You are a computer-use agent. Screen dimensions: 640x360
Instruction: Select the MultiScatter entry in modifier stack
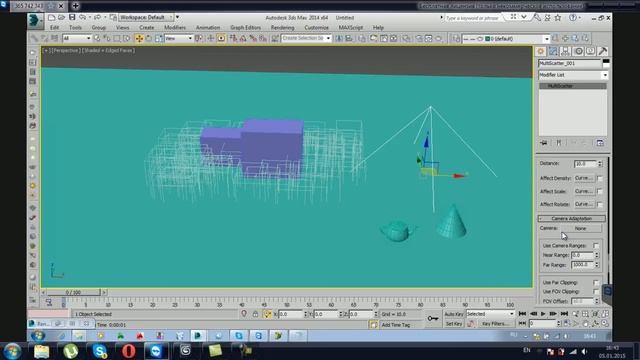573,86
